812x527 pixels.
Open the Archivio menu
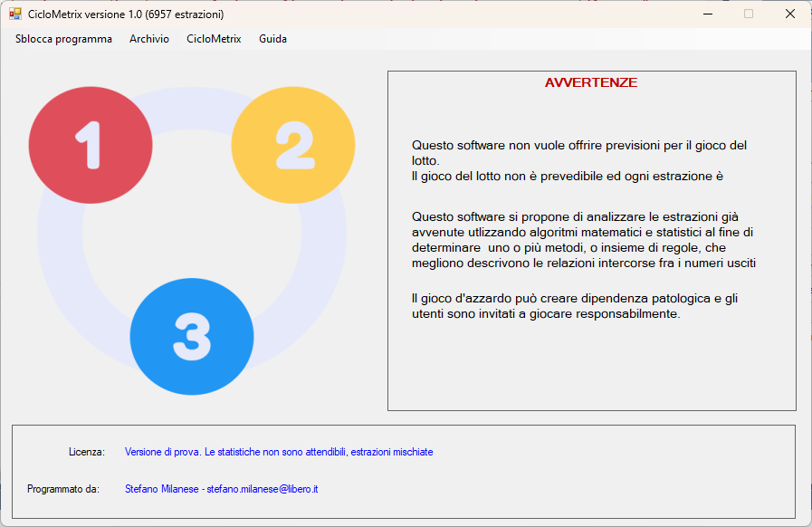(149, 39)
